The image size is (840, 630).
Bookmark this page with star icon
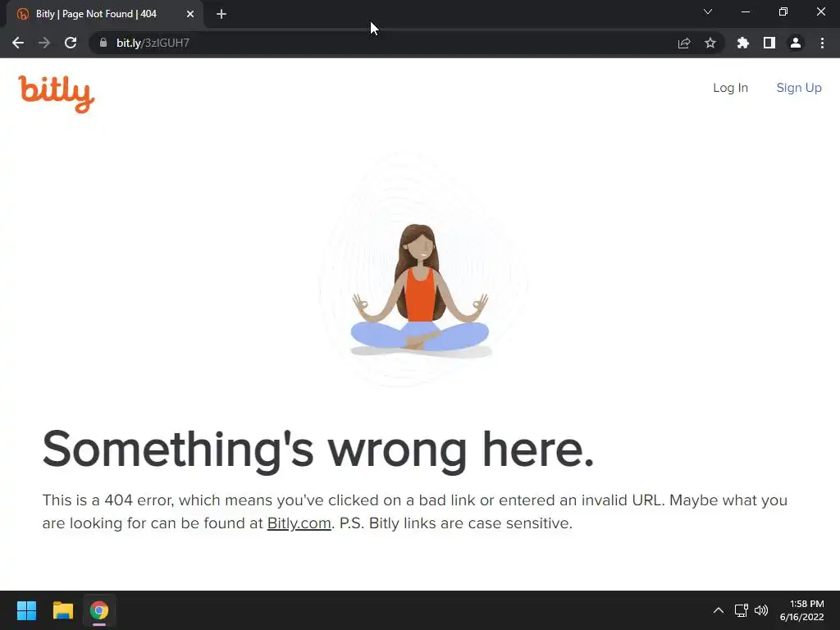(x=710, y=43)
